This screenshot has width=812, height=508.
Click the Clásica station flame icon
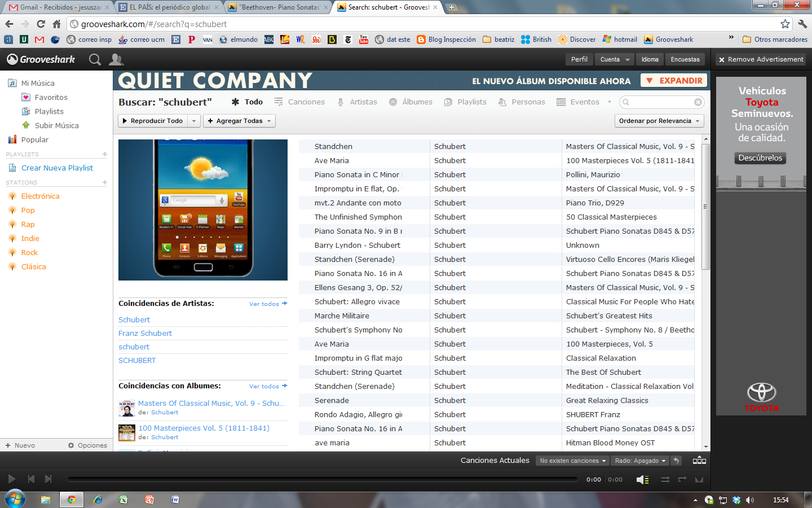click(x=13, y=266)
